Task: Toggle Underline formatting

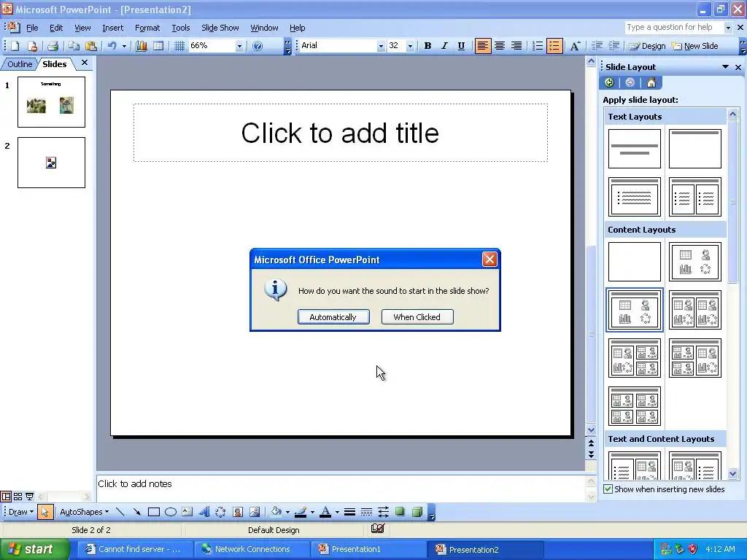Action: coord(461,46)
